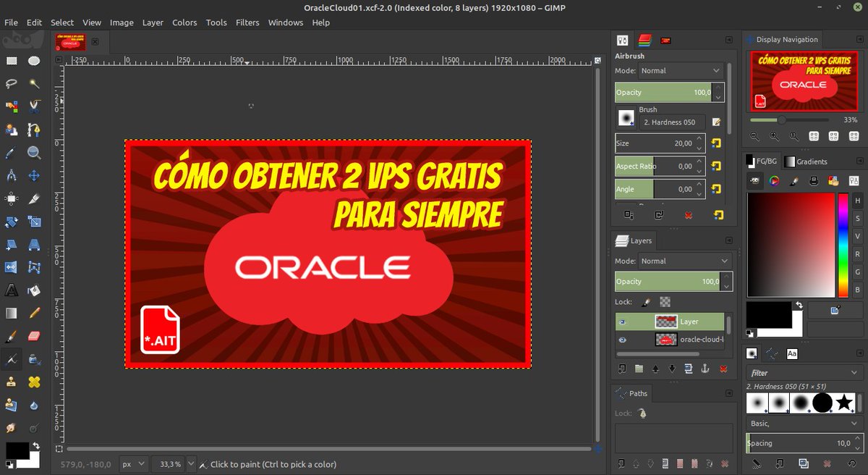This screenshot has height=475, width=868.
Task: Select the Gradient tool
Action: pyautogui.click(x=12, y=313)
